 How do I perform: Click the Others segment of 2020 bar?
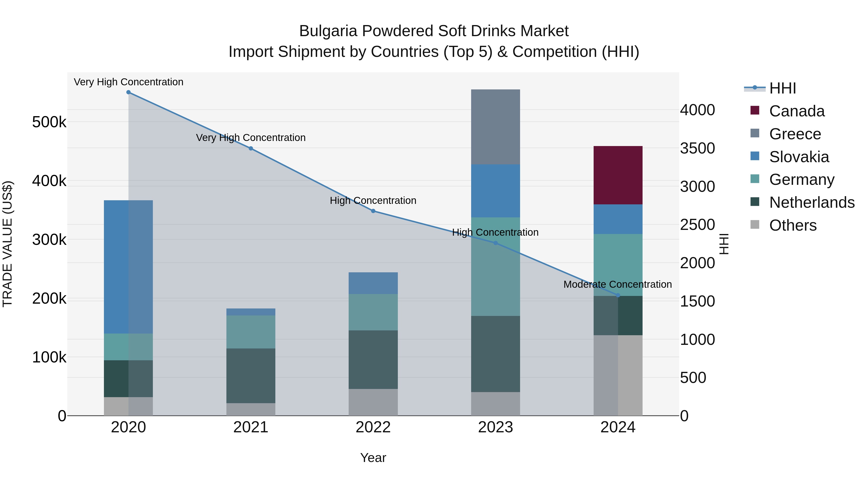[x=128, y=407]
